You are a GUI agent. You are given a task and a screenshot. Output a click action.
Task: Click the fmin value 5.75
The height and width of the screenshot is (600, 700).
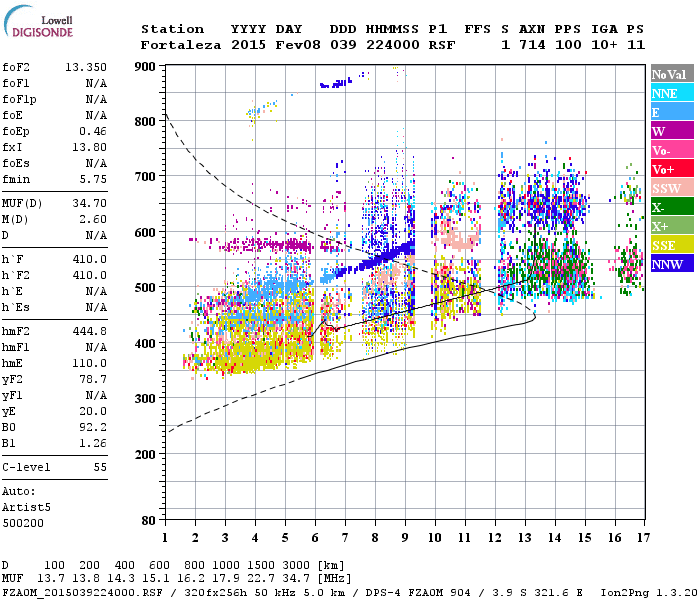(x=93, y=179)
